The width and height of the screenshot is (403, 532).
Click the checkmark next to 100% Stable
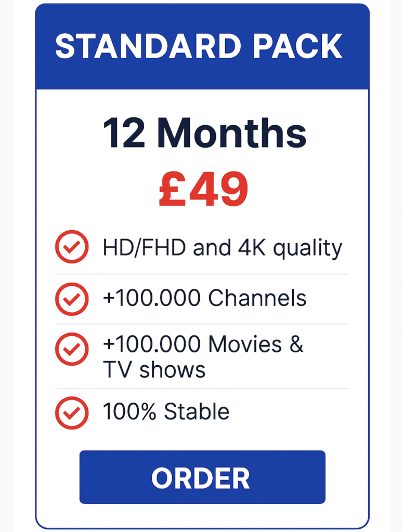coord(72,413)
